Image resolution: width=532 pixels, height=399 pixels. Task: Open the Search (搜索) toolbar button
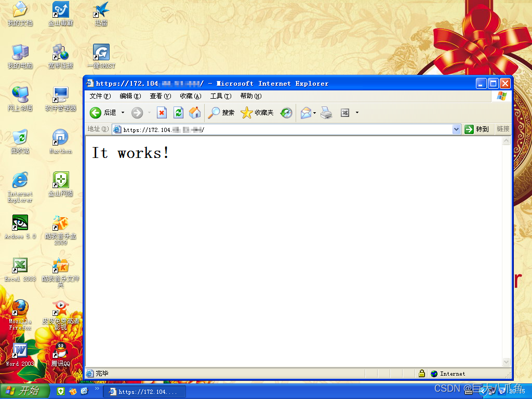221,113
